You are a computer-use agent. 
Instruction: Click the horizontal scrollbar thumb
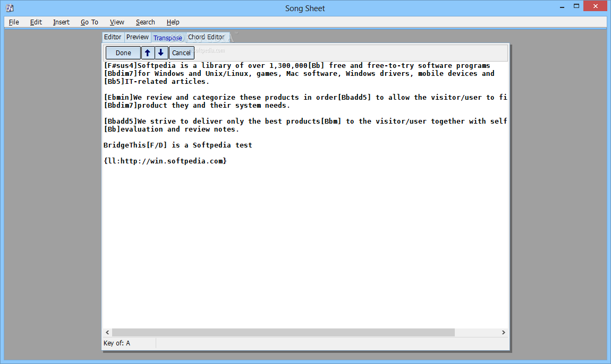point(283,333)
